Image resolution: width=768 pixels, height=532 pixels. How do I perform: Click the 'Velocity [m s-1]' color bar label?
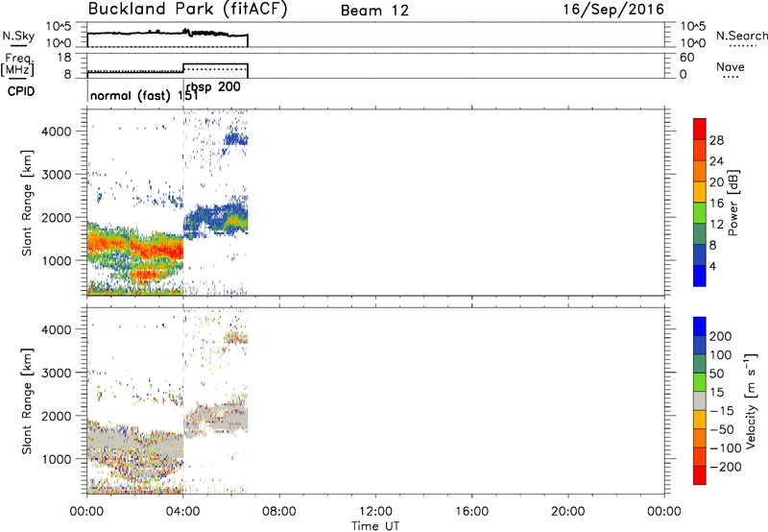(x=751, y=400)
